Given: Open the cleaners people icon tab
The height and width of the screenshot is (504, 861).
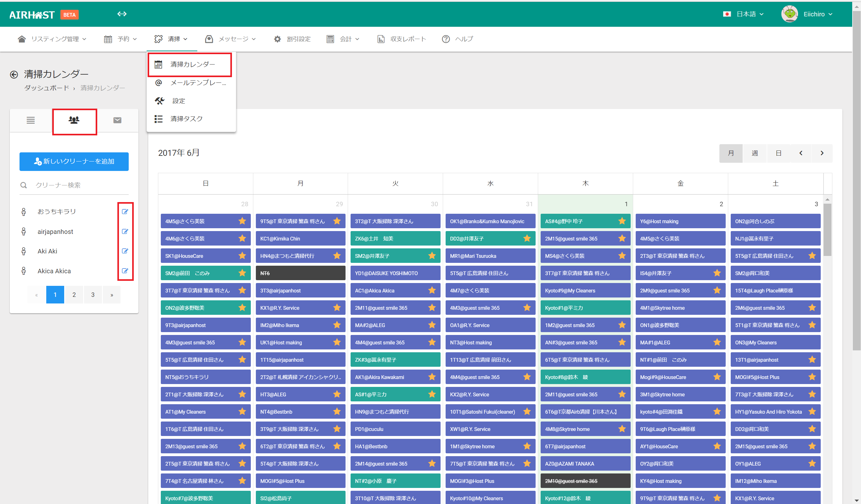Looking at the screenshot, I should 74,120.
